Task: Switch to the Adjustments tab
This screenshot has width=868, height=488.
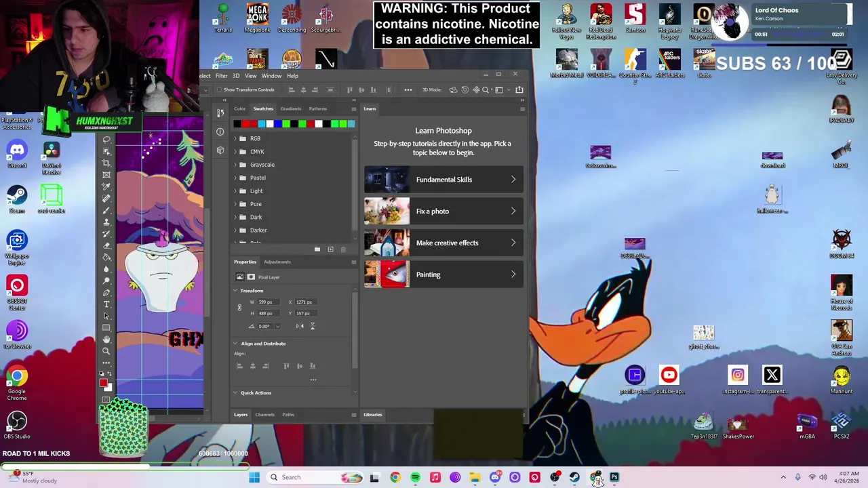Action: pyautogui.click(x=277, y=262)
